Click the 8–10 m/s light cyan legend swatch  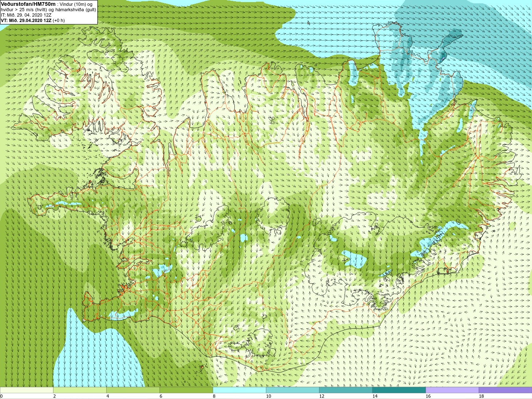click(x=239, y=390)
